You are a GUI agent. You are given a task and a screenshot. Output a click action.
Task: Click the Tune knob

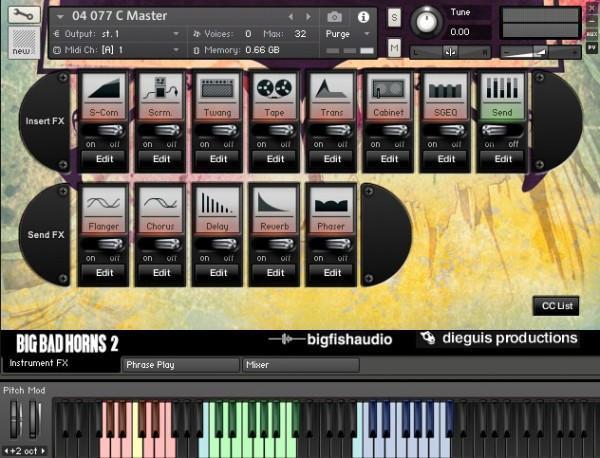pyautogui.click(x=427, y=19)
